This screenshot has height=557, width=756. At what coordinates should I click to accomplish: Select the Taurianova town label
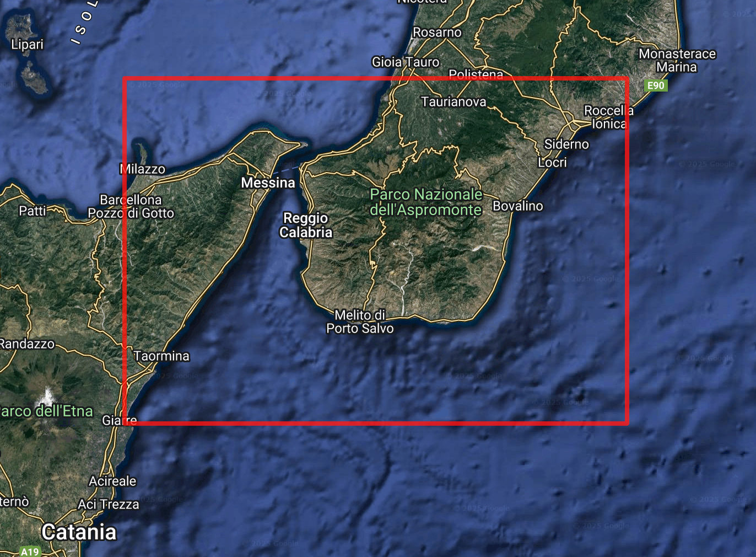pos(453,102)
